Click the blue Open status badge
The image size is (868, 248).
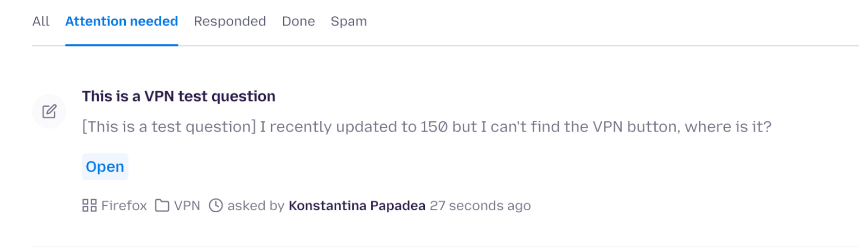coord(105,167)
